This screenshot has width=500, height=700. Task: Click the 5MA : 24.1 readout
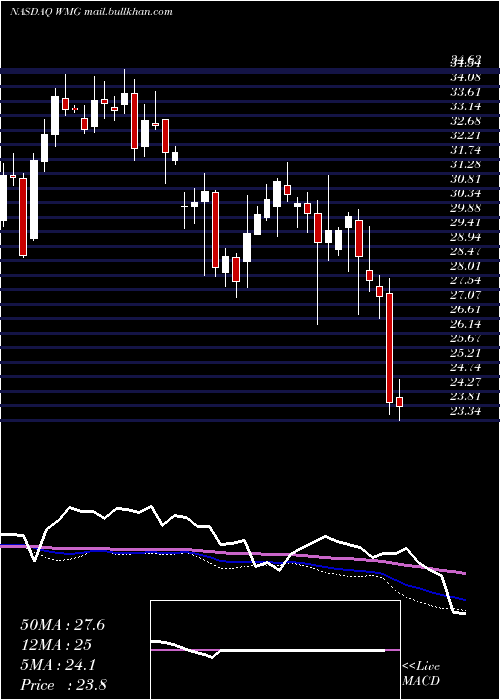58,665
